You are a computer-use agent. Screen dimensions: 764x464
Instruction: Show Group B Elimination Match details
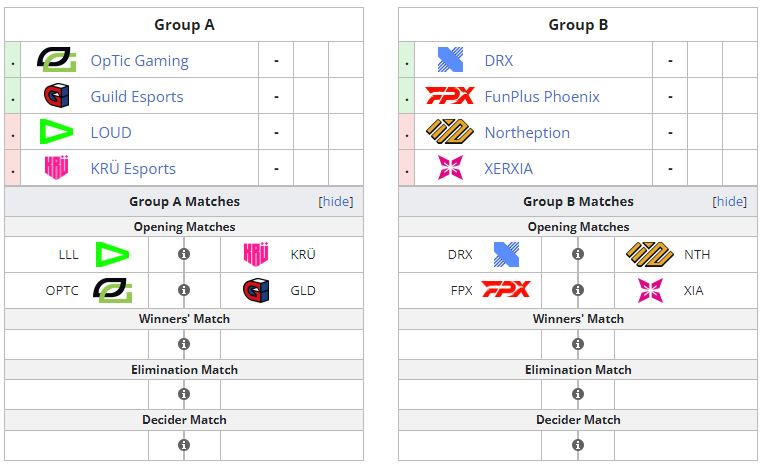pyautogui.click(x=578, y=395)
